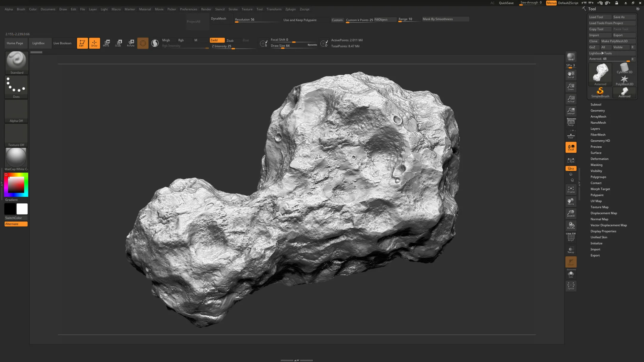Click the Mask By Smoothness button
644x362 pixels.
pos(445,19)
